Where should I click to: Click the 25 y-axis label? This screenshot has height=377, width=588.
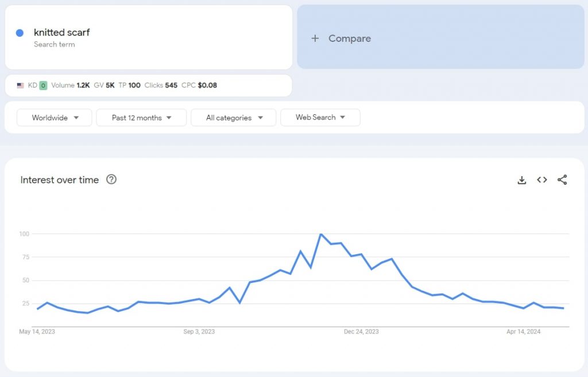[x=25, y=304]
